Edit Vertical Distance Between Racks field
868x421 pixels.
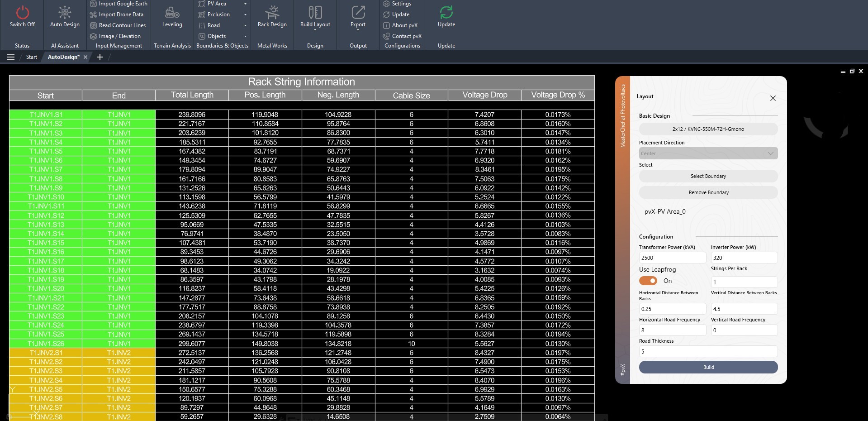(x=744, y=309)
